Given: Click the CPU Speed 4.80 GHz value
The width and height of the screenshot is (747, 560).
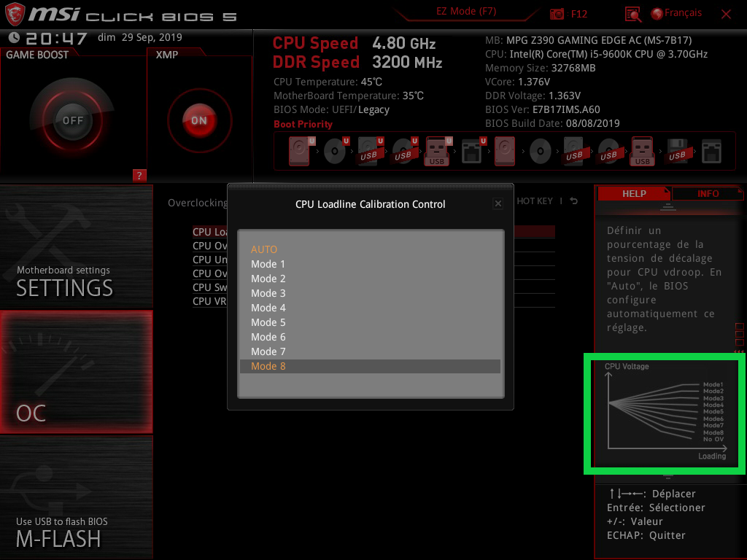Looking at the screenshot, I should point(404,43).
